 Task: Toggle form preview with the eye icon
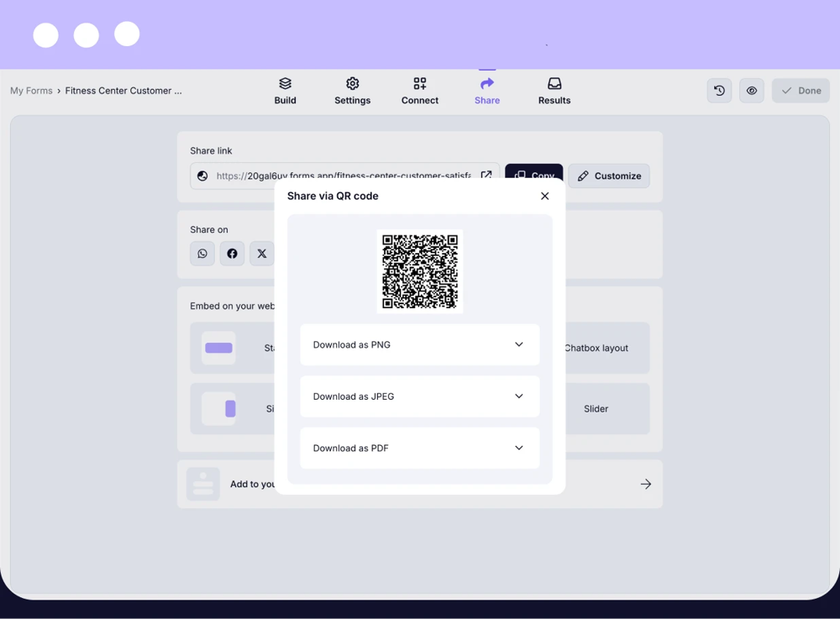[x=751, y=90]
